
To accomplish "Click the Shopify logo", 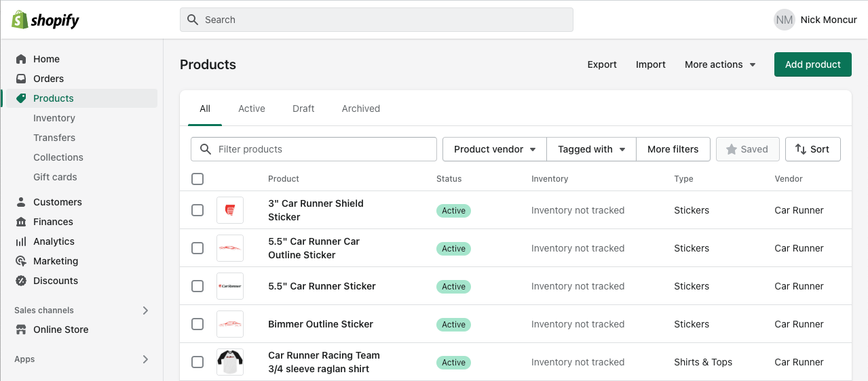I will 45,20.
